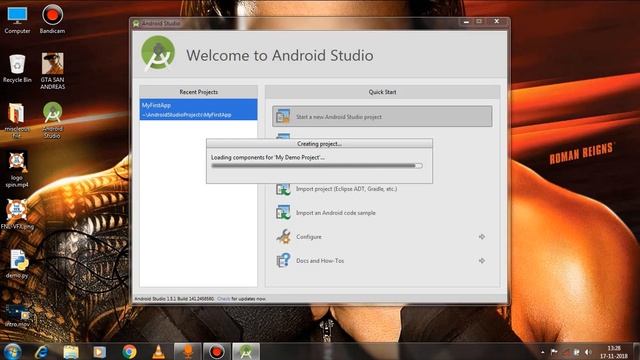Screen dimensions: 640x360
Task: Open VLC media player from the taskbar
Action: [158, 352]
